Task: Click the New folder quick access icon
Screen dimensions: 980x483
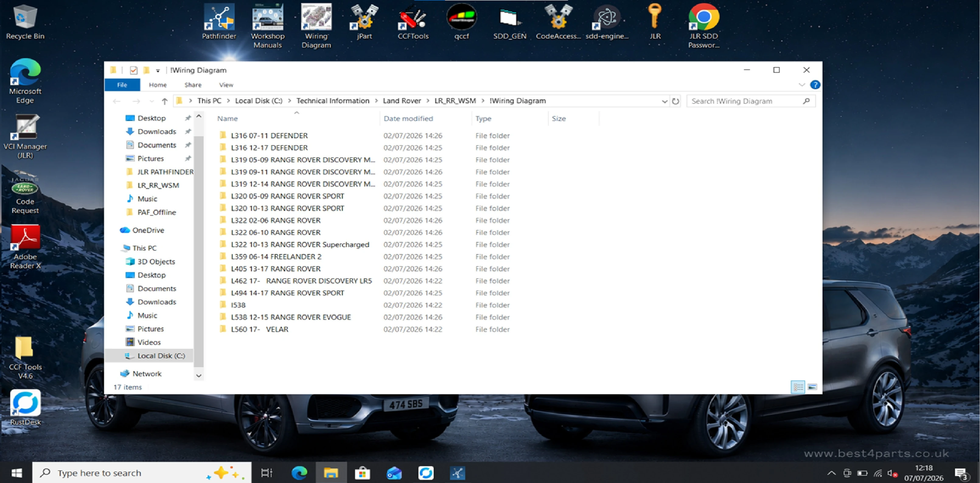Action: 146,70
